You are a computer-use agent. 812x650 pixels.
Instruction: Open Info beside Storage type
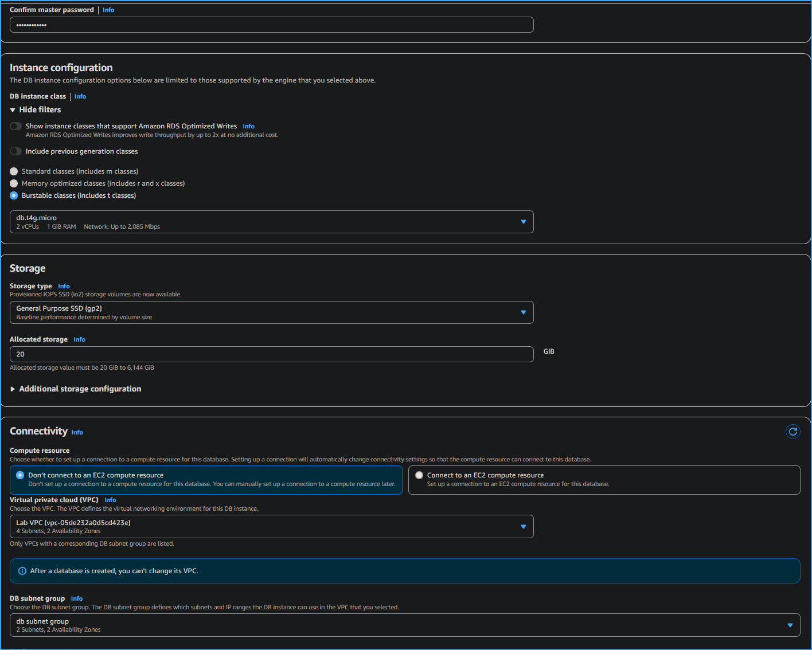[64, 286]
